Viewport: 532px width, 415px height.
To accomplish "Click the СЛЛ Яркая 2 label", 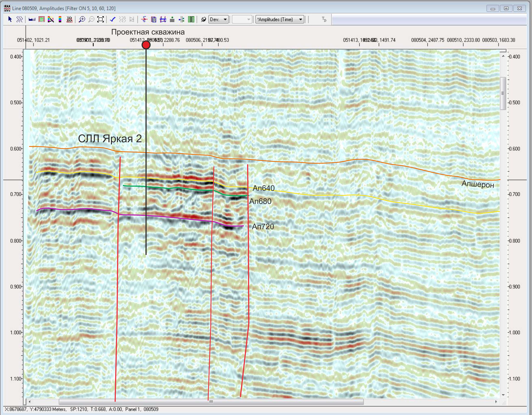I will point(110,139).
